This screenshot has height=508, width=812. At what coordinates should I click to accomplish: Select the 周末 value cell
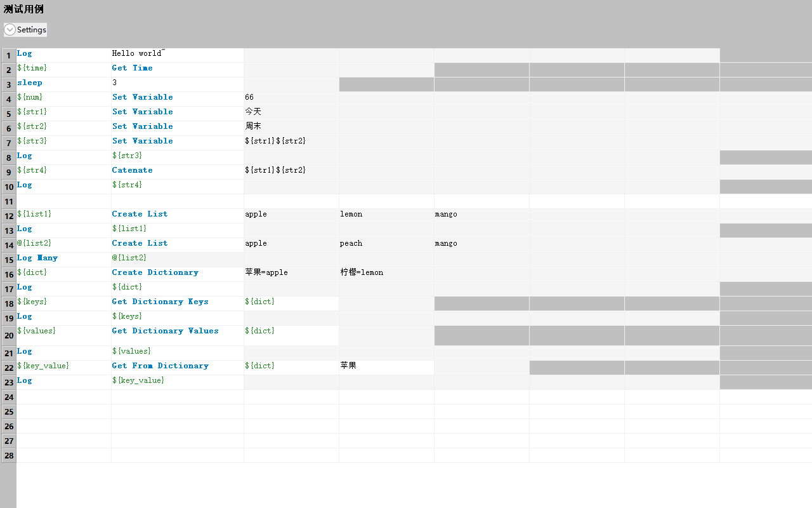point(291,128)
